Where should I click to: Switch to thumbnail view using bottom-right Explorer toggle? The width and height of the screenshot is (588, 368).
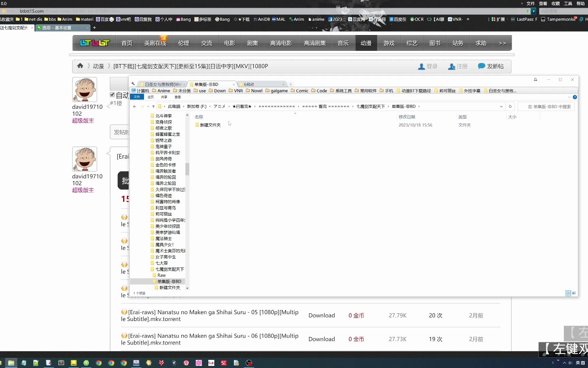click(x=574, y=293)
